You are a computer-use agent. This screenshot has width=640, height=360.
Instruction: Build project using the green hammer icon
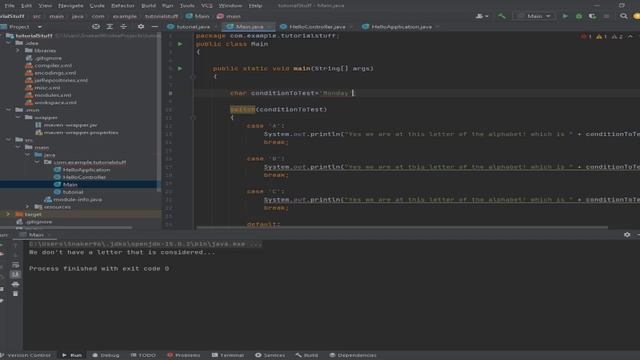click(502, 16)
